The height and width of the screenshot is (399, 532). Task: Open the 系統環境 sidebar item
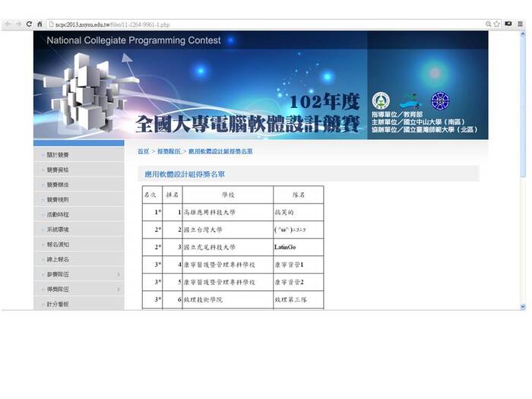click(79, 230)
